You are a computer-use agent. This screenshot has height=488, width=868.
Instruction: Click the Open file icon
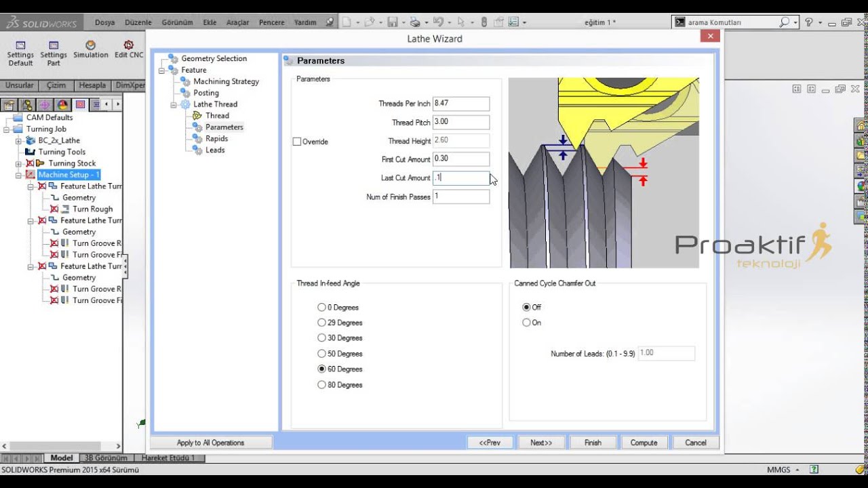point(369,22)
